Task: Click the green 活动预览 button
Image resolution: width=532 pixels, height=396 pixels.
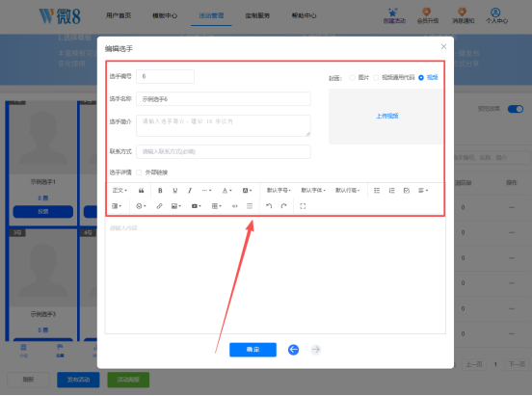Action: click(128, 380)
